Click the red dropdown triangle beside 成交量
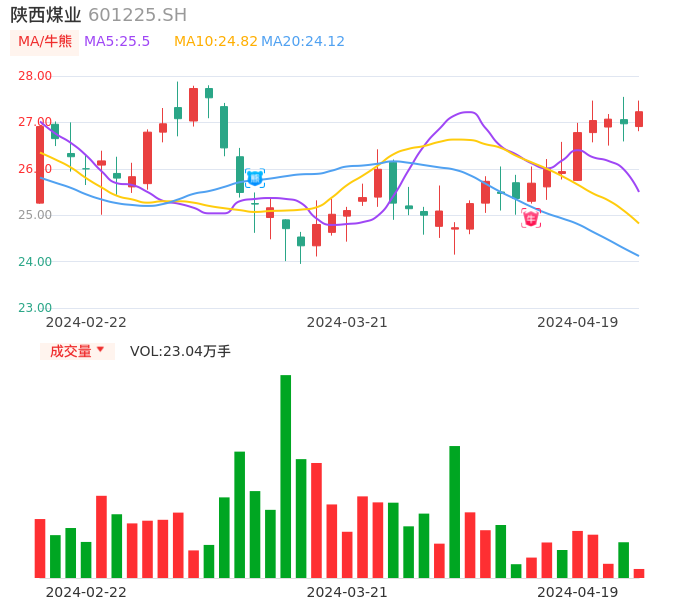The image size is (686, 606). point(100,350)
